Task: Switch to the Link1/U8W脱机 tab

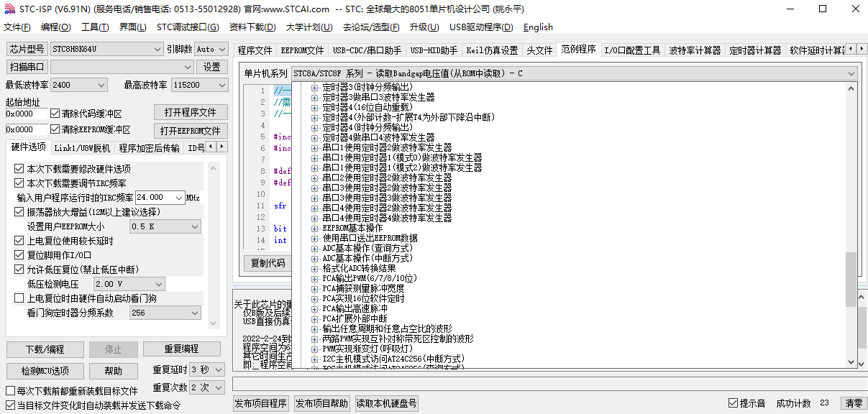Action: (83, 148)
